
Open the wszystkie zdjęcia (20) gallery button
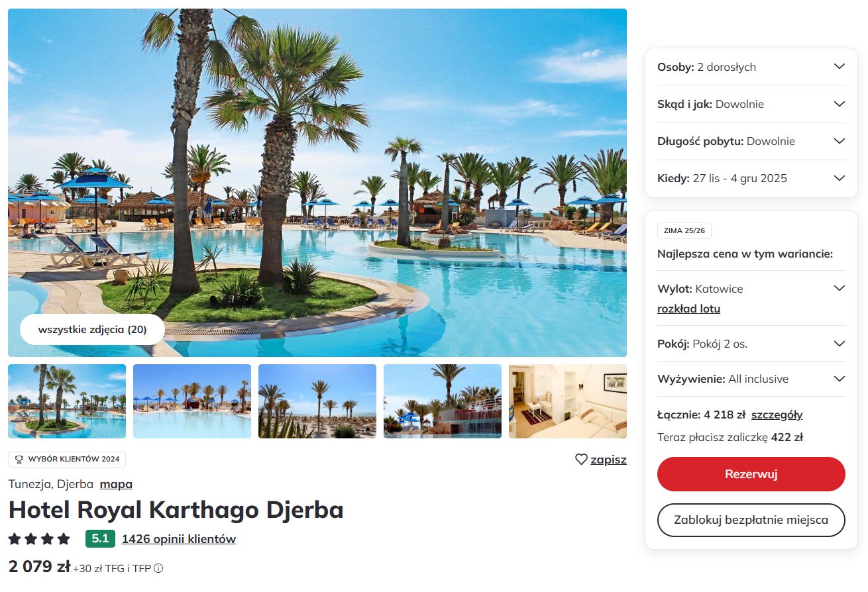(x=92, y=329)
